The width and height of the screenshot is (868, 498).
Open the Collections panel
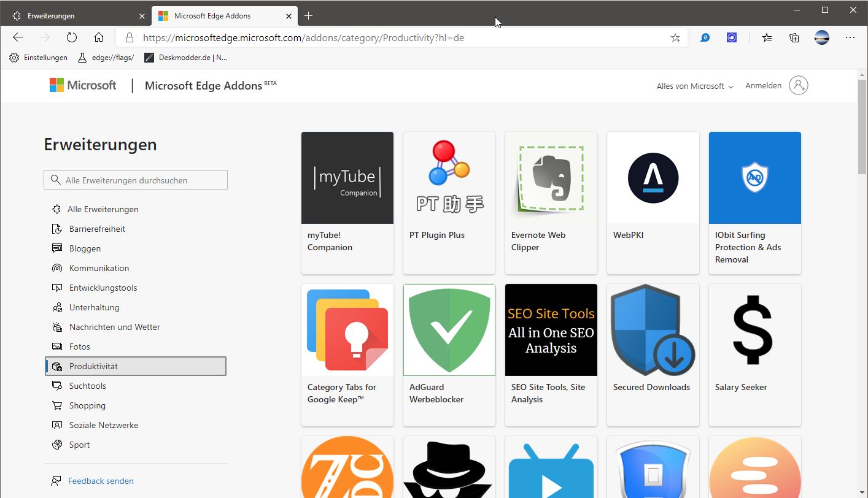pyautogui.click(x=794, y=37)
